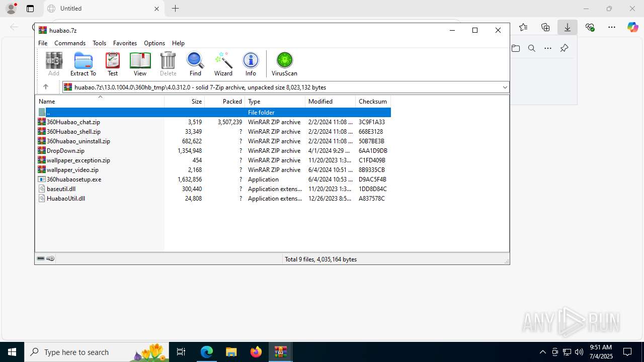Sort by Modified column header
Viewport: 644px width, 362px height.
click(x=330, y=101)
